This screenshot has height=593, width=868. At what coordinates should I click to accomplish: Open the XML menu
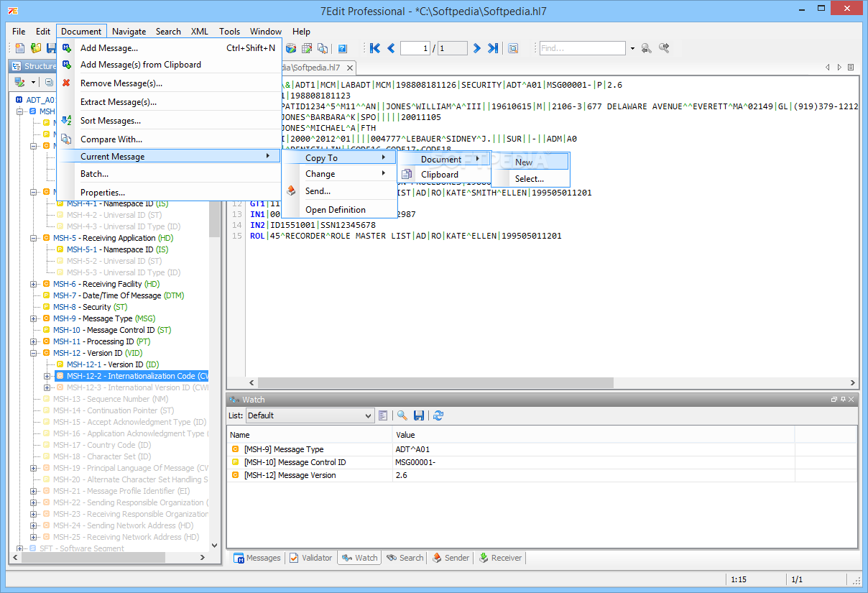[x=200, y=31]
